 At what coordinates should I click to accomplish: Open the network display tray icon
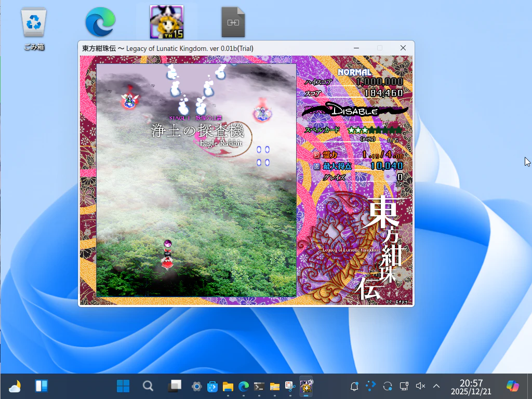click(404, 386)
